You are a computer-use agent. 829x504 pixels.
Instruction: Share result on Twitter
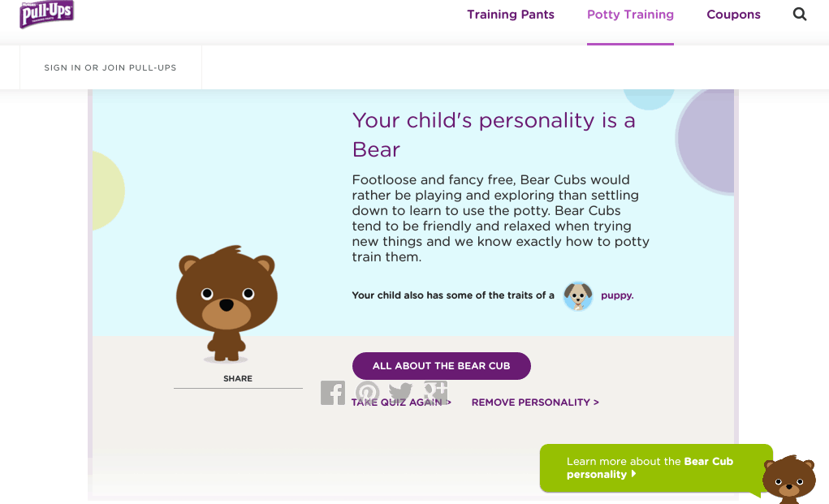click(401, 393)
